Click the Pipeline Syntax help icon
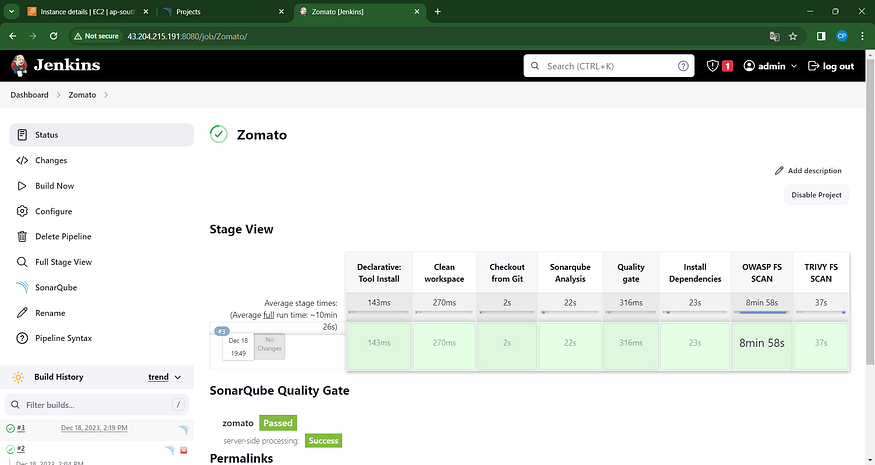875x465 pixels. (22, 338)
